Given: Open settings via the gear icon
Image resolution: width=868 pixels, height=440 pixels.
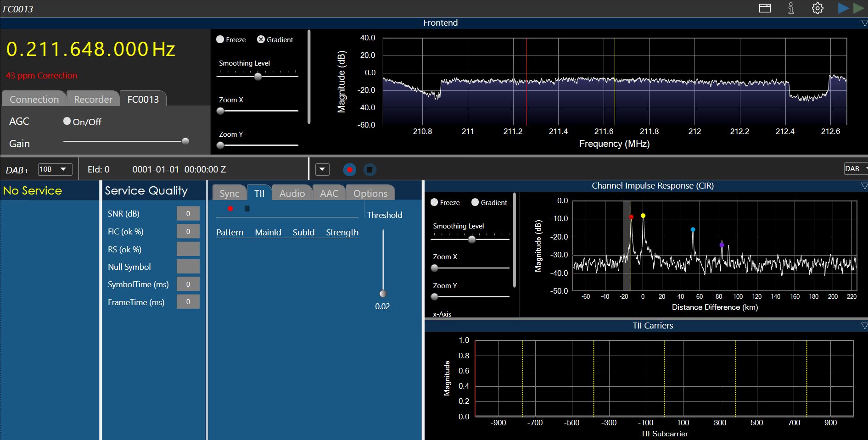Looking at the screenshot, I should 818,8.
